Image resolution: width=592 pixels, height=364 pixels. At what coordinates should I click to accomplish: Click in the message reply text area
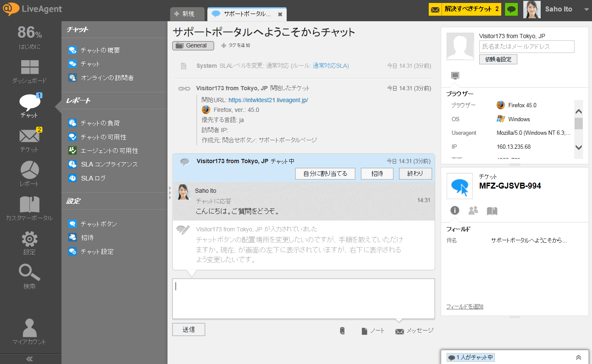(304, 299)
